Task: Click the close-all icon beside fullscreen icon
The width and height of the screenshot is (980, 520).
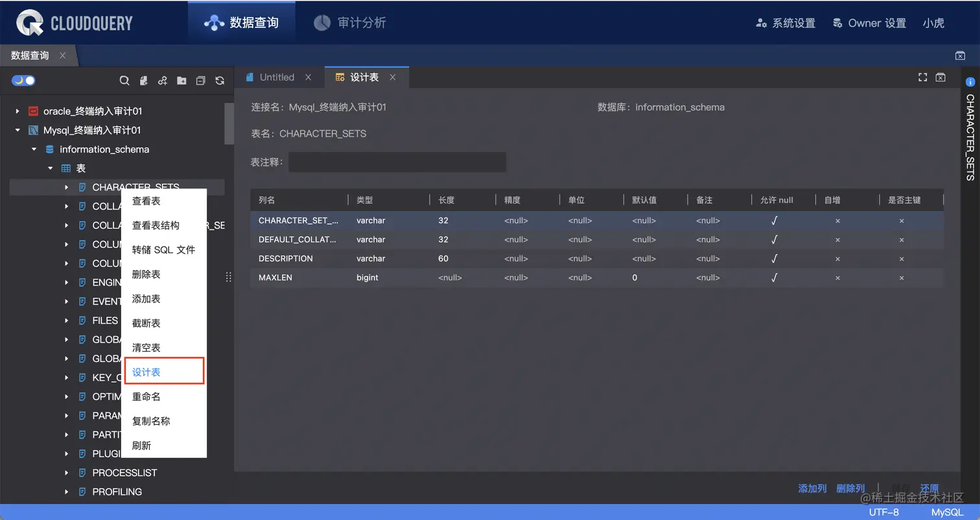Action: point(940,77)
